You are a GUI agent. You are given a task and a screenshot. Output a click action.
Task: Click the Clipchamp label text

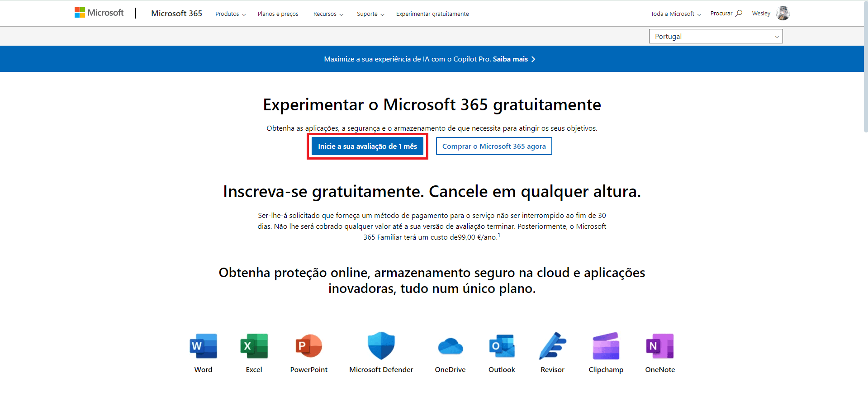pyautogui.click(x=606, y=370)
